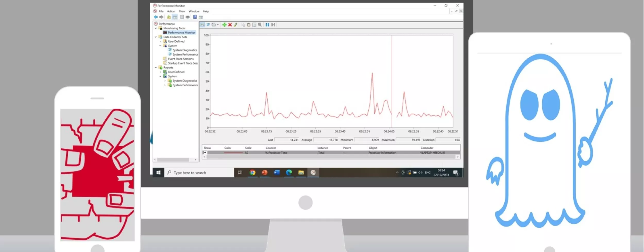
Task: Open the change graph type dropdown arrow
Action: point(218,25)
